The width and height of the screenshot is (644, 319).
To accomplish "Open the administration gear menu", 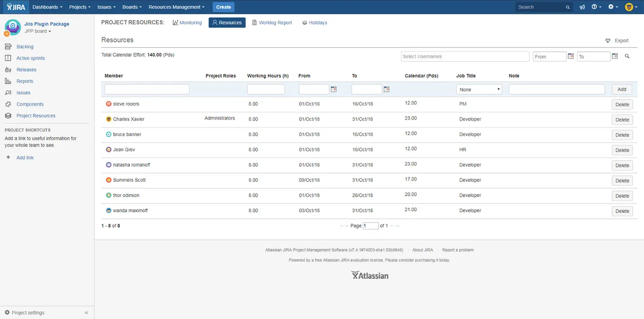I will pyautogui.click(x=612, y=7).
